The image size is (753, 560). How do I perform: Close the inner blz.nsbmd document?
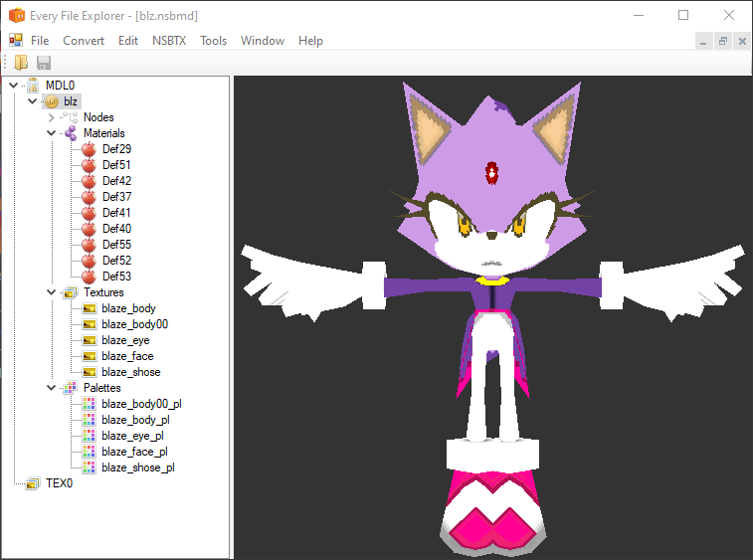[x=742, y=42]
